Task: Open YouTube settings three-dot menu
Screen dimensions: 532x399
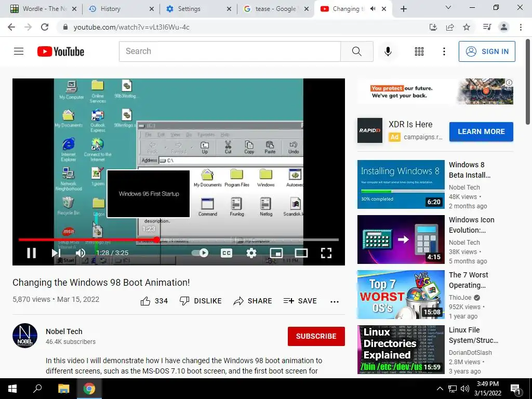Action: (x=444, y=51)
